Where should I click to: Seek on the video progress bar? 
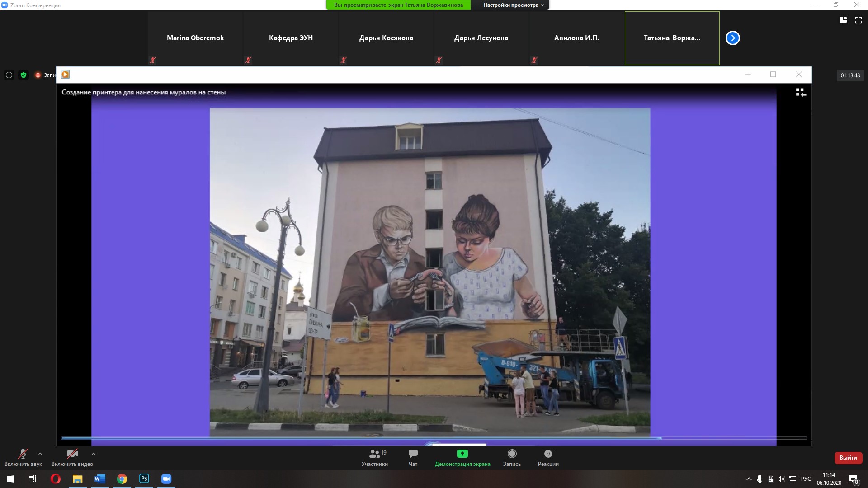(x=434, y=438)
